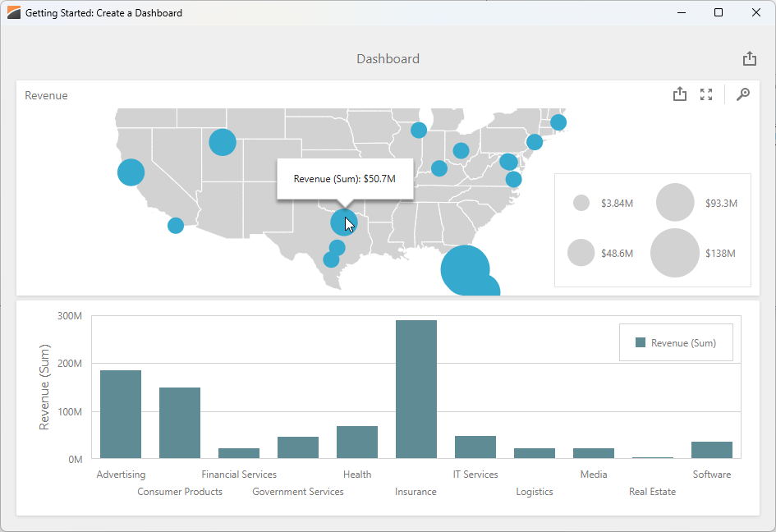The height and width of the screenshot is (532, 776).
Task: Click the Dashboard heading text
Action: click(x=388, y=58)
